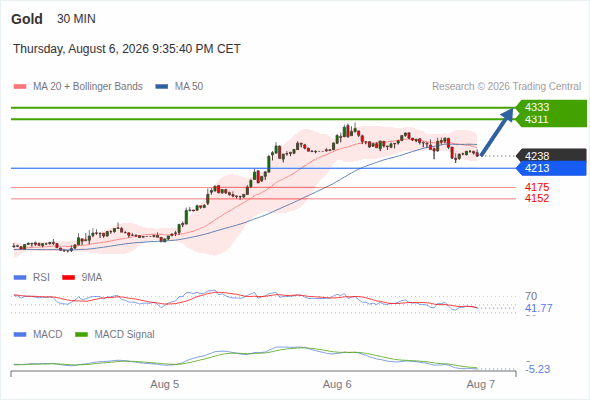Click the green 4333 resistance price label
The width and height of the screenshot is (590, 400).
537,107
